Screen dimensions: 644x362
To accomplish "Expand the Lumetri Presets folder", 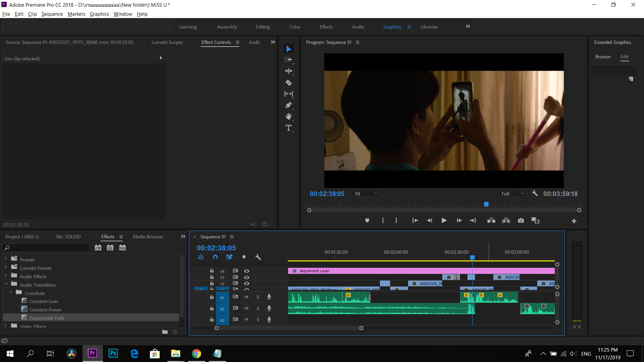I will coord(6,267).
